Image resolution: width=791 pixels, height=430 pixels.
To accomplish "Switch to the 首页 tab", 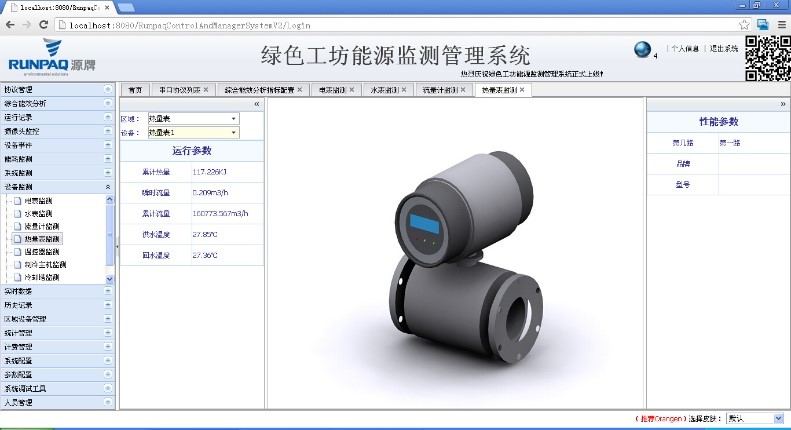I will click(x=135, y=90).
